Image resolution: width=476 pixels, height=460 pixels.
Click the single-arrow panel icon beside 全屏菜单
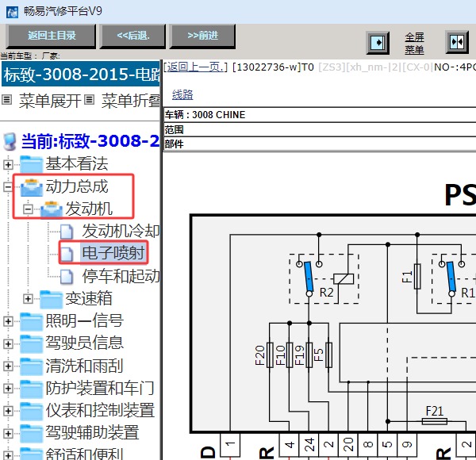(378, 43)
